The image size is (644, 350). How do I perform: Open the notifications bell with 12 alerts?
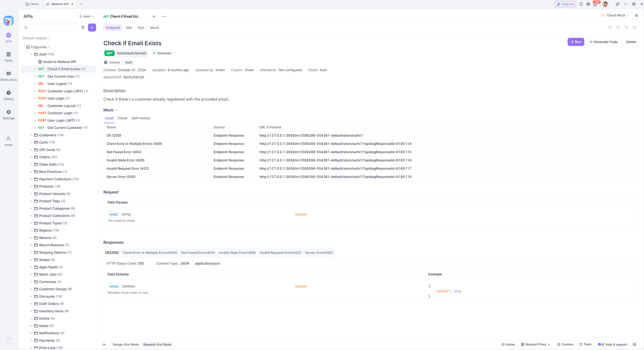coord(595,4)
